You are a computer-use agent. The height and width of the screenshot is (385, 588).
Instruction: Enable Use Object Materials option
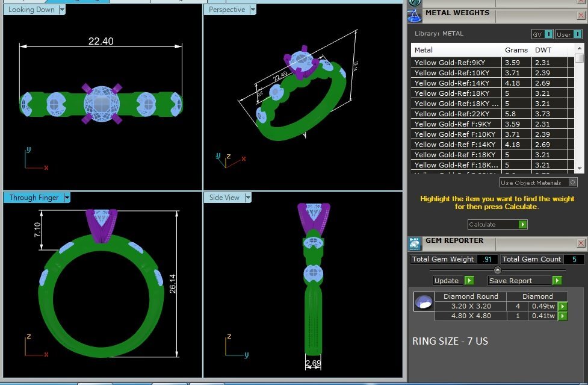(572, 183)
